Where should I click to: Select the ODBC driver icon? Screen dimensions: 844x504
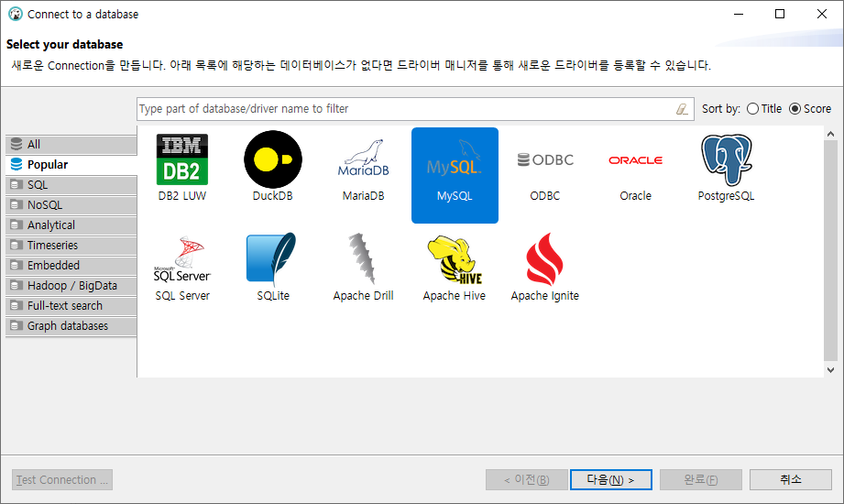(545, 160)
